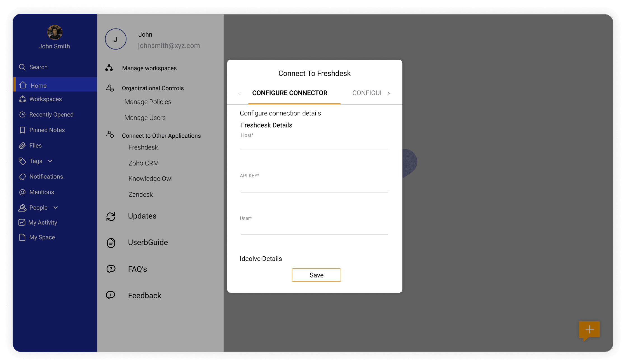
Task: Click the Save button
Action: click(x=316, y=275)
